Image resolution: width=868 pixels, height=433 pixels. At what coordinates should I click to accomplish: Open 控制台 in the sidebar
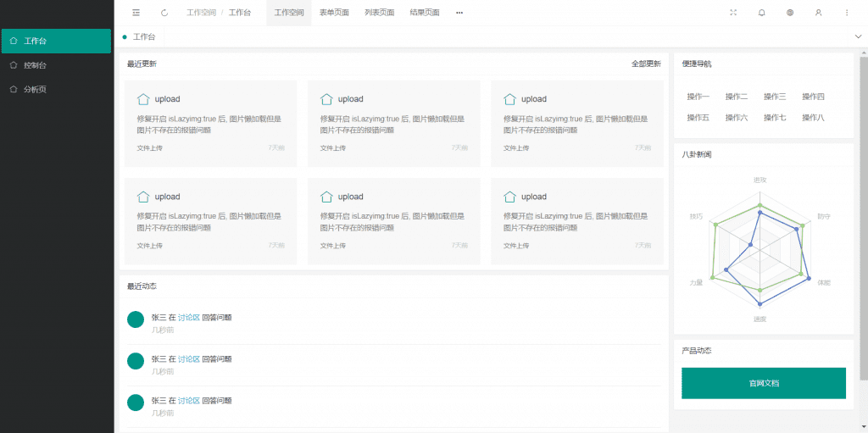coord(57,64)
